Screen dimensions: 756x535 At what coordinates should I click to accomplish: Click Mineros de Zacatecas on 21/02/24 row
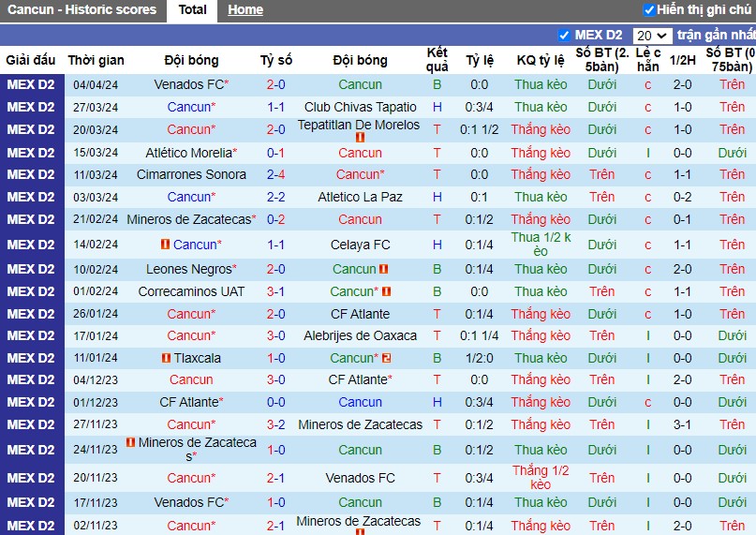[188, 219]
